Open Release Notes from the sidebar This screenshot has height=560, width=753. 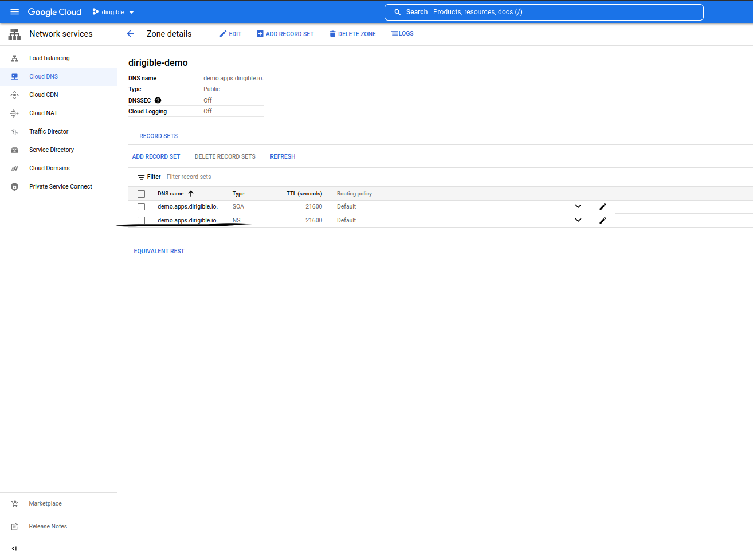click(x=48, y=527)
